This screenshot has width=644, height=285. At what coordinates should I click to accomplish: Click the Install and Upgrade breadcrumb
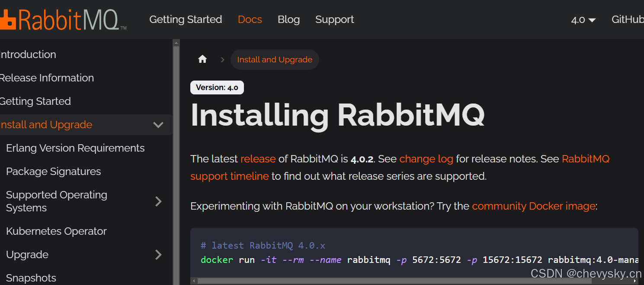pyautogui.click(x=275, y=60)
